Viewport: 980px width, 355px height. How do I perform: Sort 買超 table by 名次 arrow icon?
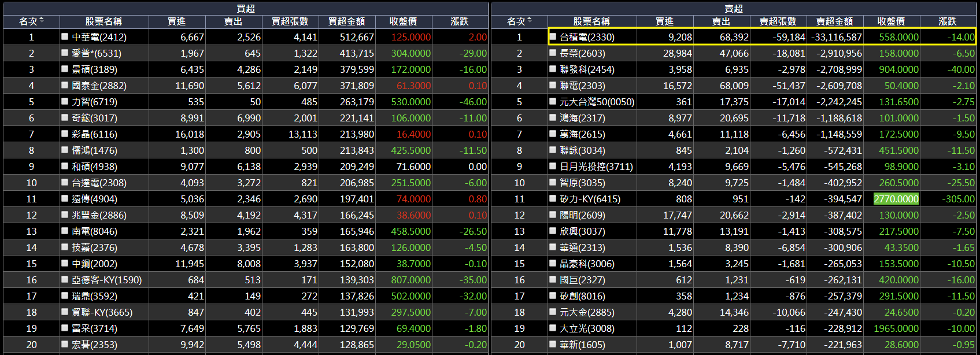[41, 21]
